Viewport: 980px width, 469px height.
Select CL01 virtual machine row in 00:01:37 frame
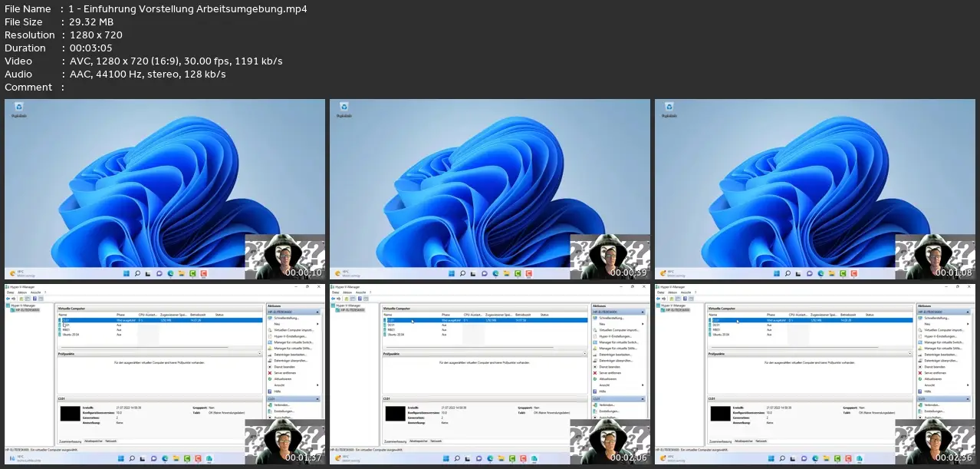[160, 320]
